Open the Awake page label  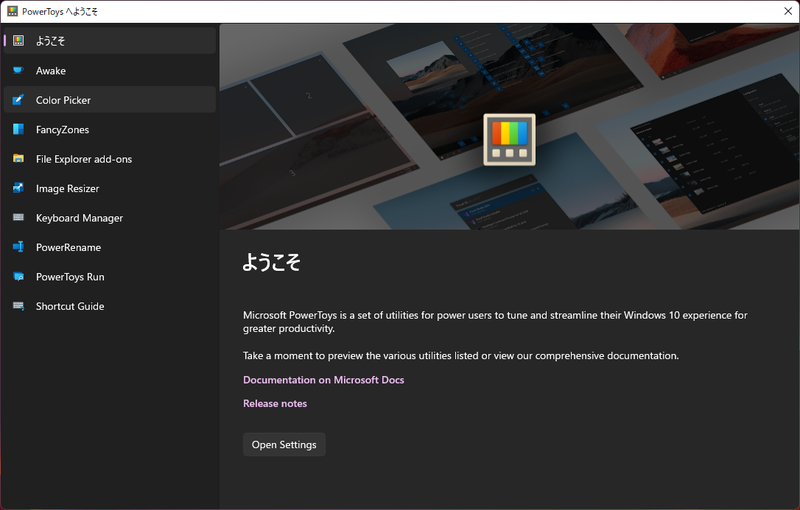51,71
